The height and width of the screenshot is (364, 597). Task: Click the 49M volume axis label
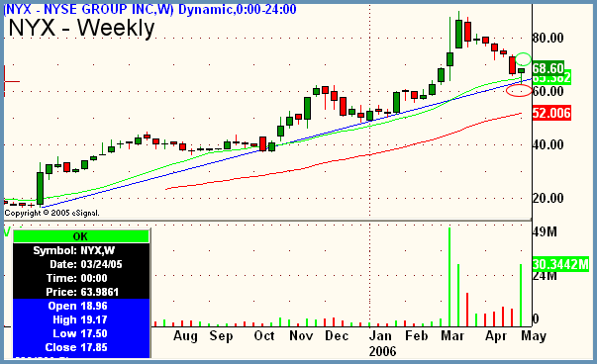tap(545, 231)
